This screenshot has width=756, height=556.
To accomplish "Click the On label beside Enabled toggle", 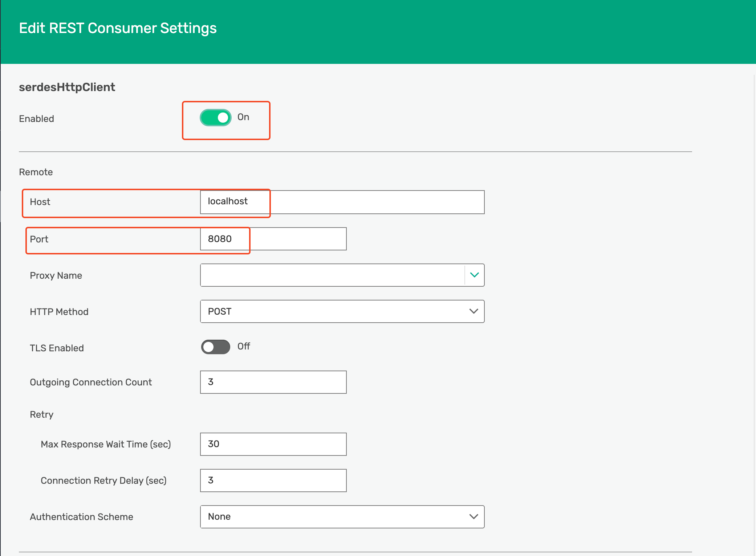I will tap(243, 117).
